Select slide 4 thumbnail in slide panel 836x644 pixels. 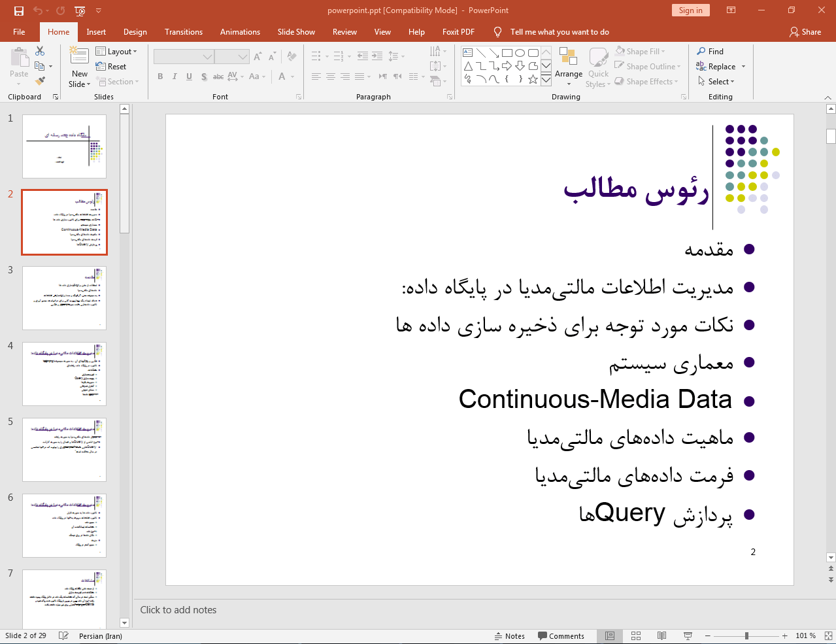pyautogui.click(x=64, y=374)
